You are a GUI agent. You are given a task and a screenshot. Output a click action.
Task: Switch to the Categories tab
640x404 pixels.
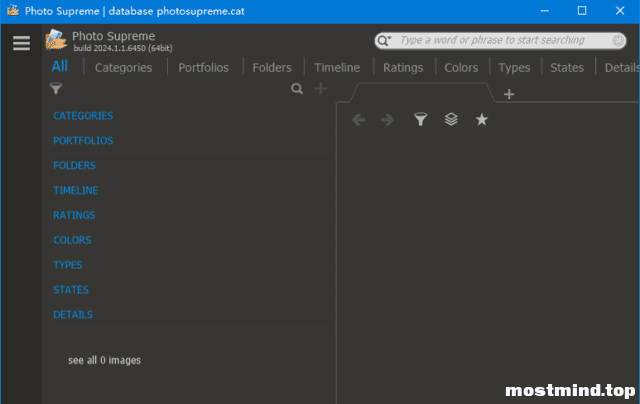pyautogui.click(x=124, y=67)
